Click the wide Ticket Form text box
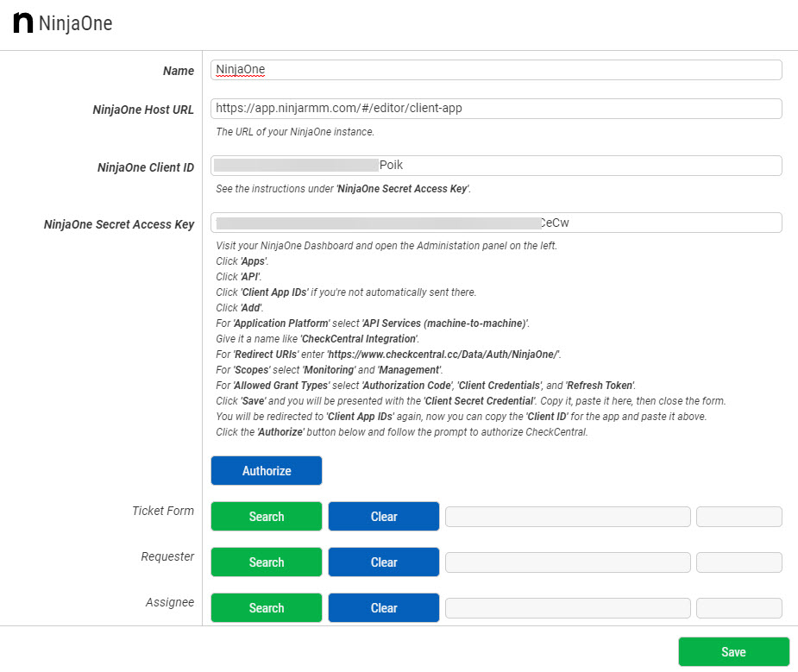The width and height of the screenshot is (798, 672). tap(568, 517)
